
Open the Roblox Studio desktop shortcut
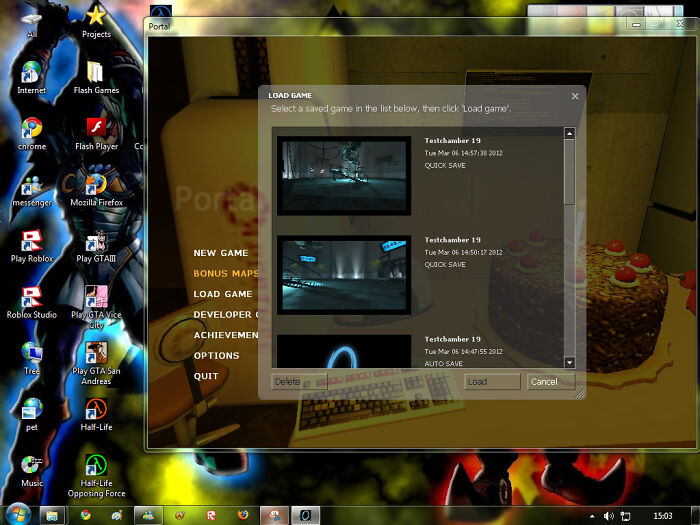(32, 303)
